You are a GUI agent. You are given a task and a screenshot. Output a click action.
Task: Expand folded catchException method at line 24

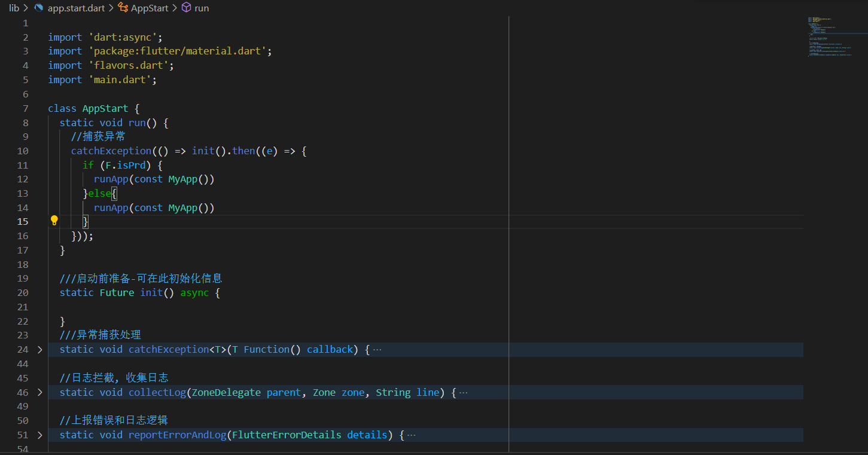[40, 350]
